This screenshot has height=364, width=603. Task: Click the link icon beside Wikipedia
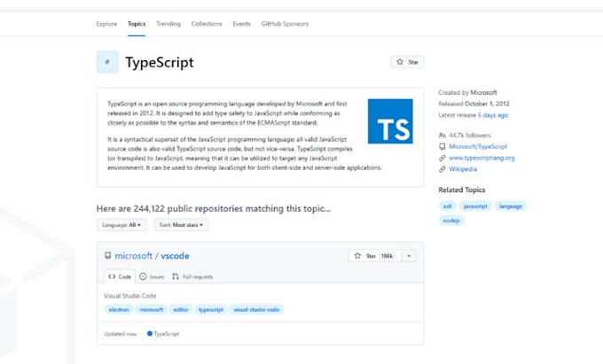click(x=442, y=169)
